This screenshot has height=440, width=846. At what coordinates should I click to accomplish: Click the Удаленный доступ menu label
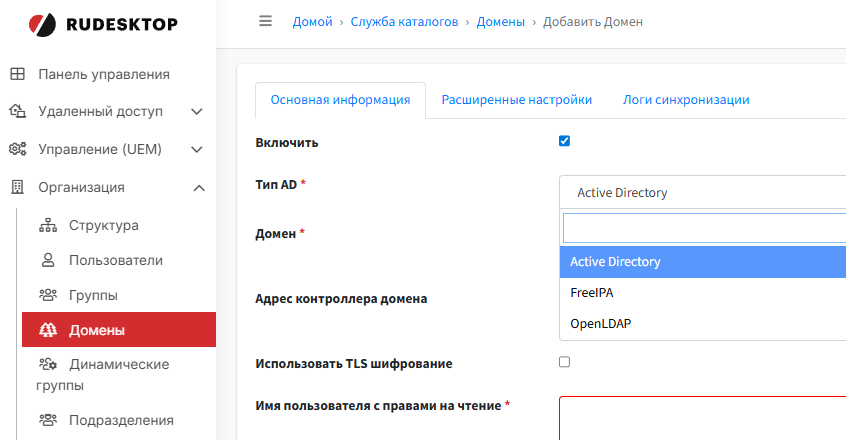[100, 112]
